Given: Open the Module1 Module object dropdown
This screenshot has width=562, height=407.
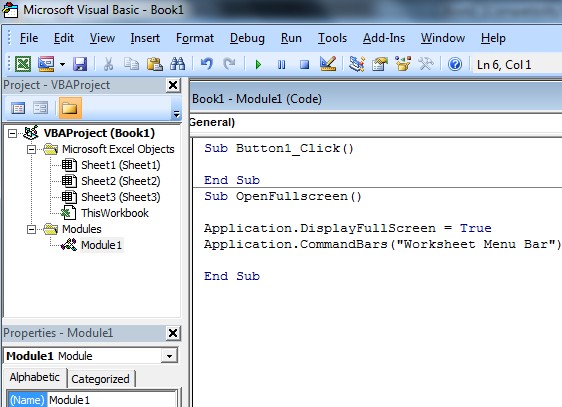Looking at the screenshot, I should [169, 356].
